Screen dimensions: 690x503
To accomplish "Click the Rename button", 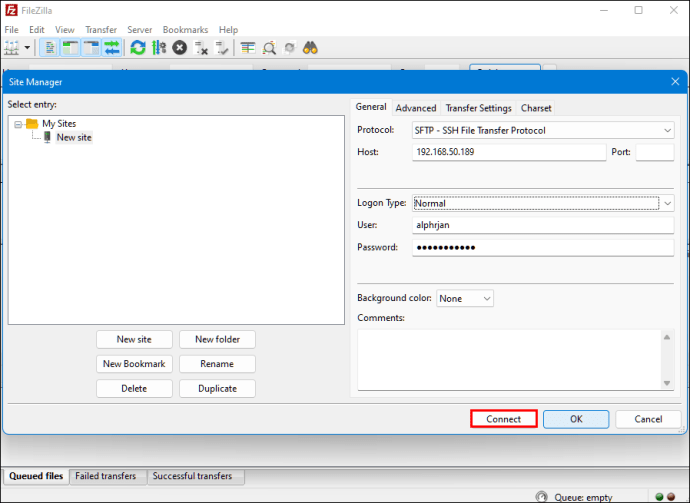I will click(x=217, y=364).
